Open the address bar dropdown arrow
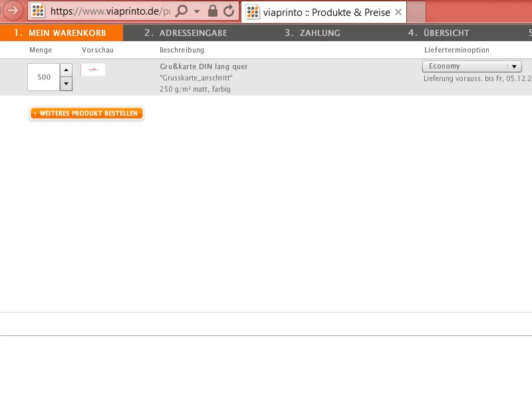The width and height of the screenshot is (532, 399). click(x=197, y=11)
